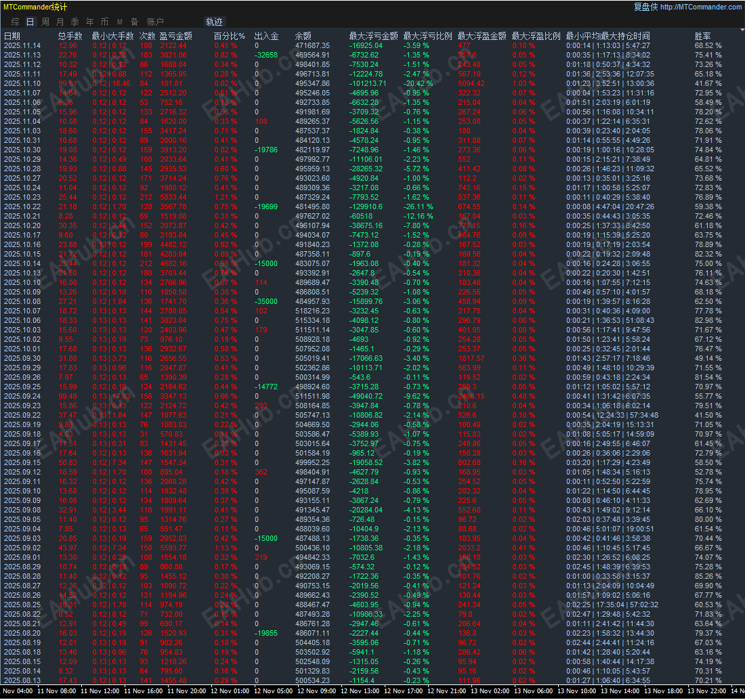Select the M tab
The height and width of the screenshot is (700, 745).
[x=120, y=22]
